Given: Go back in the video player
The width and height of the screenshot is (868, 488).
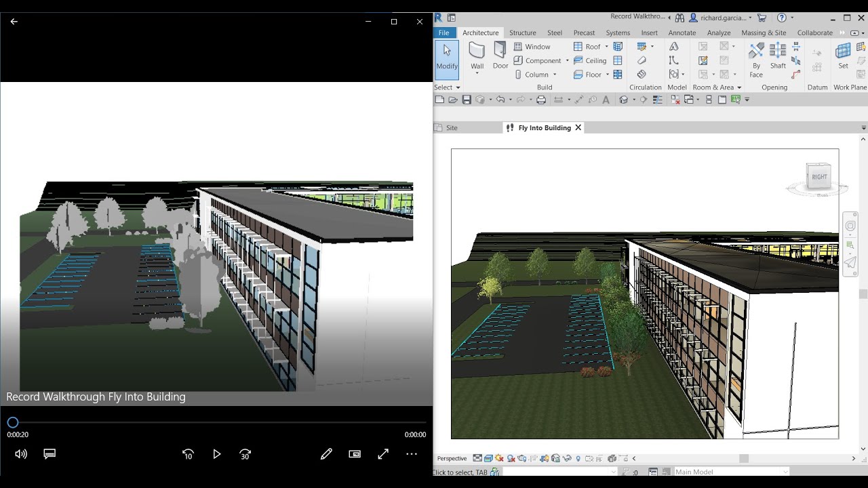Looking at the screenshot, I should pos(14,22).
